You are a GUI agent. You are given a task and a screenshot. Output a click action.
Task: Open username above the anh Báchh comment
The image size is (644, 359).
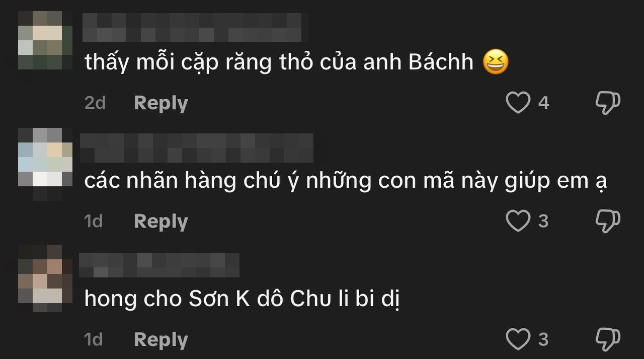click(x=194, y=27)
